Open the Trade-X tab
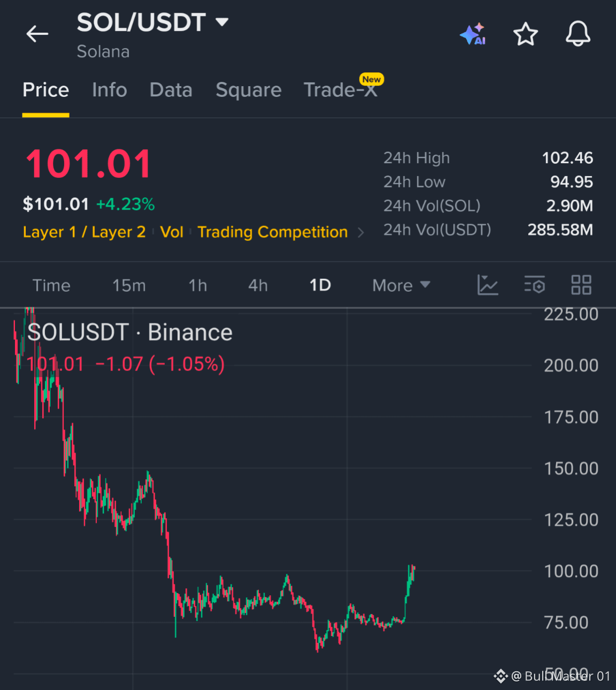 tap(340, 90)
